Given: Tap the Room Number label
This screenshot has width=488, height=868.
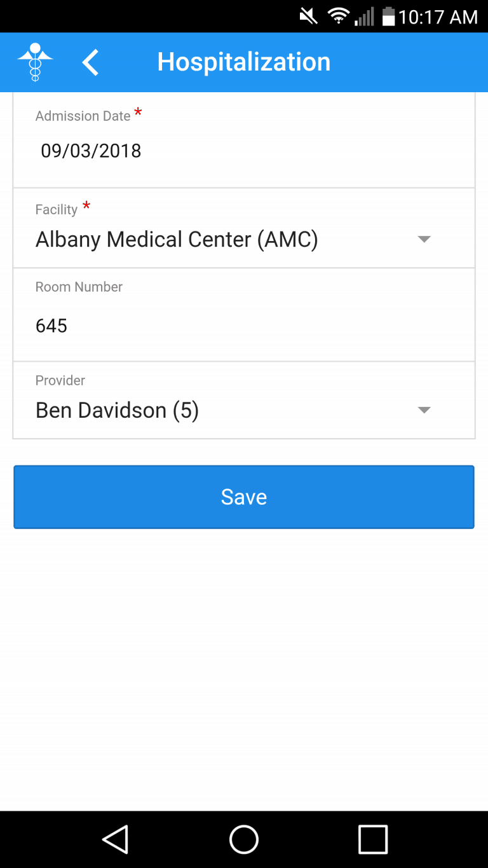Looking at the screenshot, I should [x=79, y=287].
